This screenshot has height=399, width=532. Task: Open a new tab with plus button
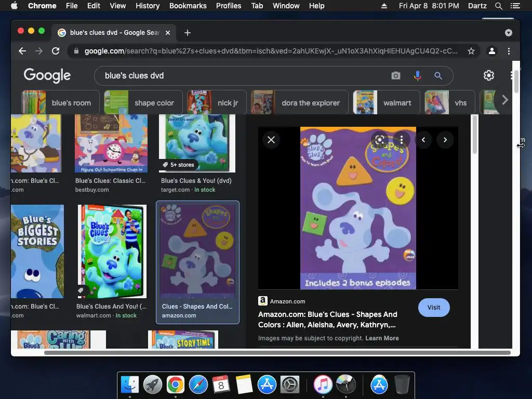tap(187, 33)
